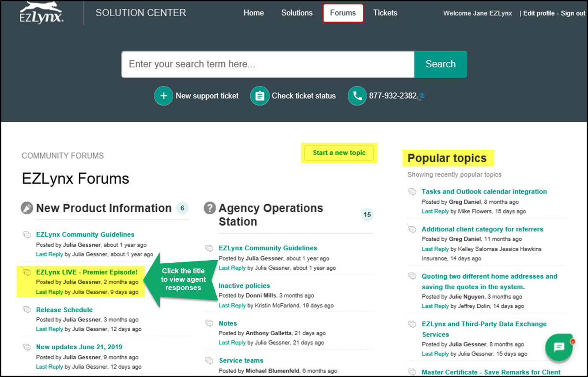Click the Agency Operations Station question icon
Viewport: 588px width, 377px height.
pyautogui.click(x=210, y=208)
